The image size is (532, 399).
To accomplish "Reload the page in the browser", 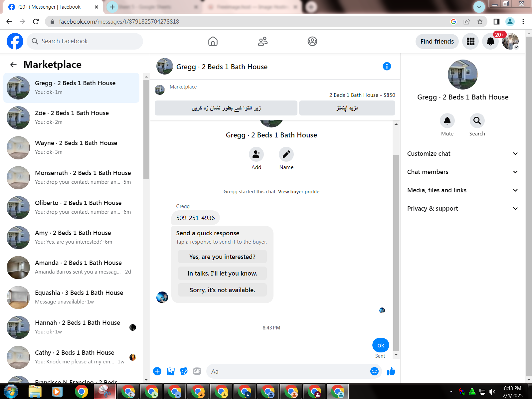I will 36,22.
